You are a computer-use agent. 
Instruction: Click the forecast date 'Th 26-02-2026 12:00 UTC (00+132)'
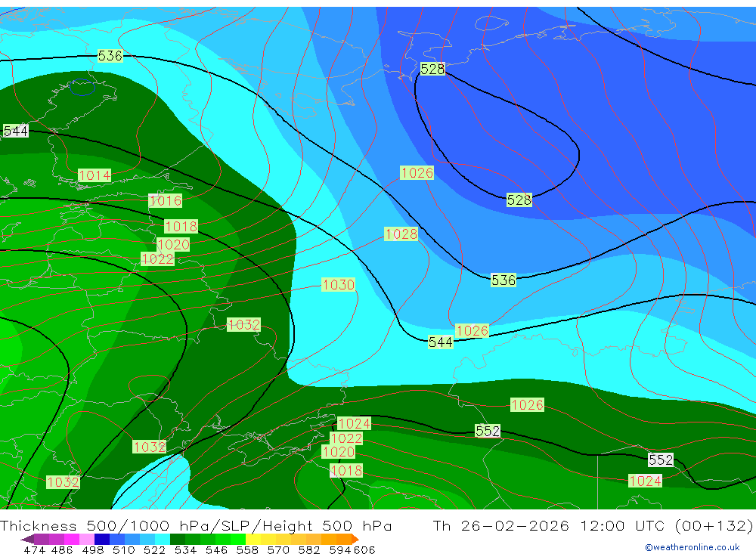point(593,525)
